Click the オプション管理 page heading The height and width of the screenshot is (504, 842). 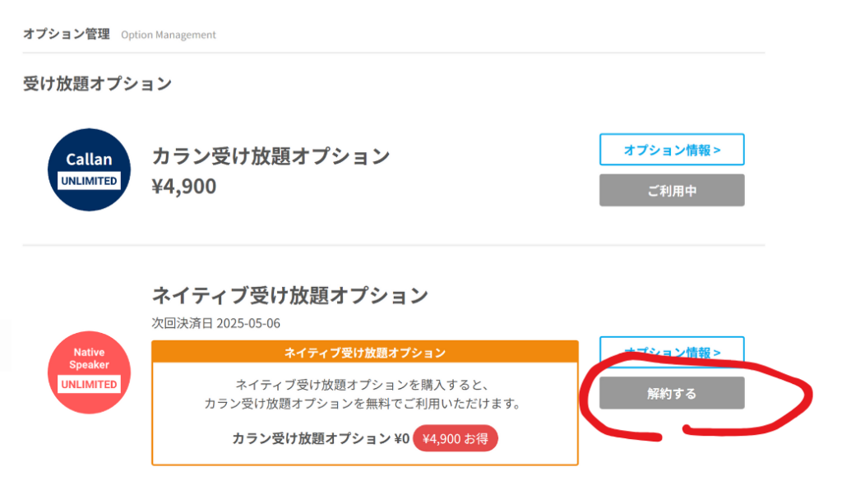(67, 35)
